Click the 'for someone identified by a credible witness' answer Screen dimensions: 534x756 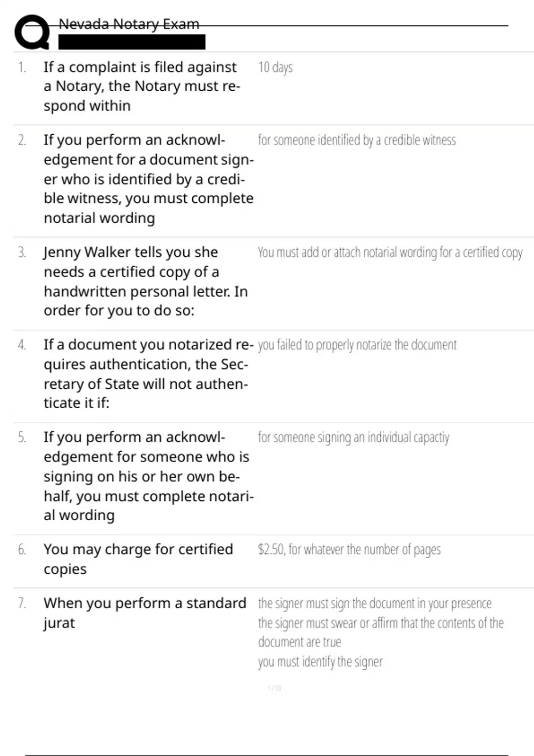(356, 140)
